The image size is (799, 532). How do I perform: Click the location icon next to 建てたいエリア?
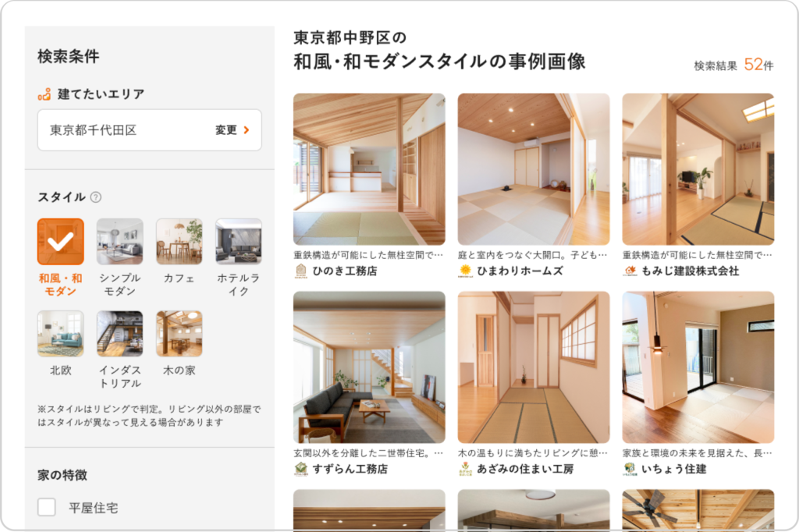(x=44, y=94)
